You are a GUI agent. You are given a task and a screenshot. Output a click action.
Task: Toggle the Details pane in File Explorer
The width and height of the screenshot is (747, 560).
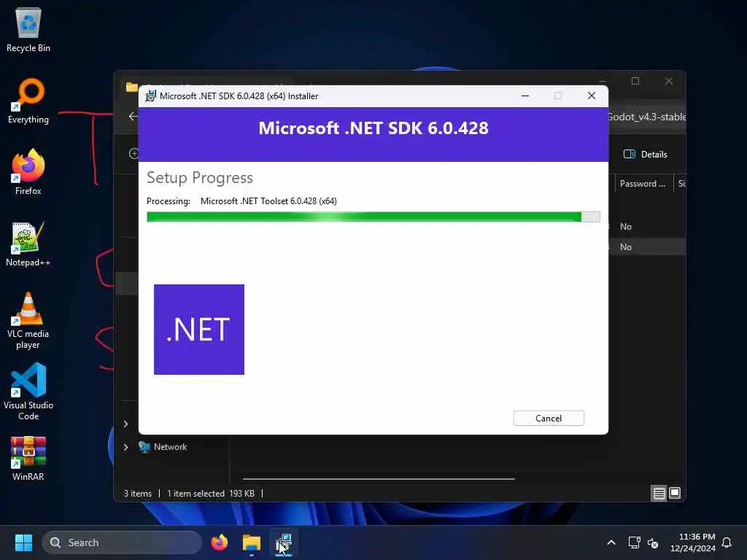click(x=646, y=155)
